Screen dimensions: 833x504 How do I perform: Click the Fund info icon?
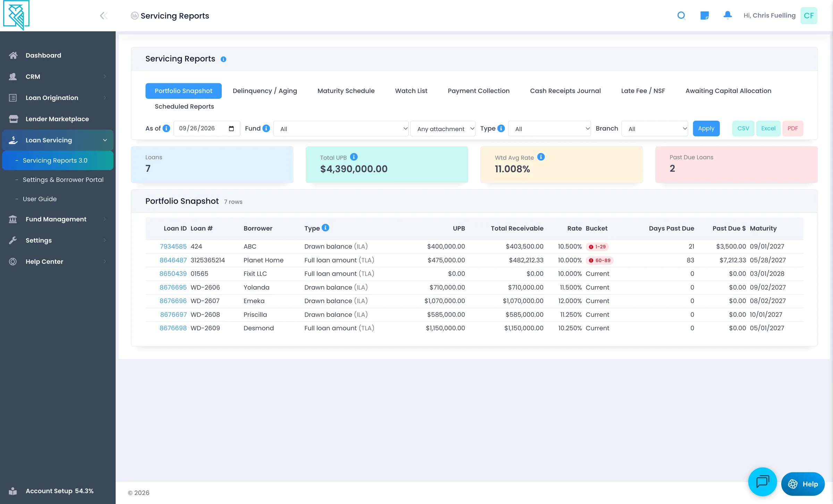click(x=266, y=128)
